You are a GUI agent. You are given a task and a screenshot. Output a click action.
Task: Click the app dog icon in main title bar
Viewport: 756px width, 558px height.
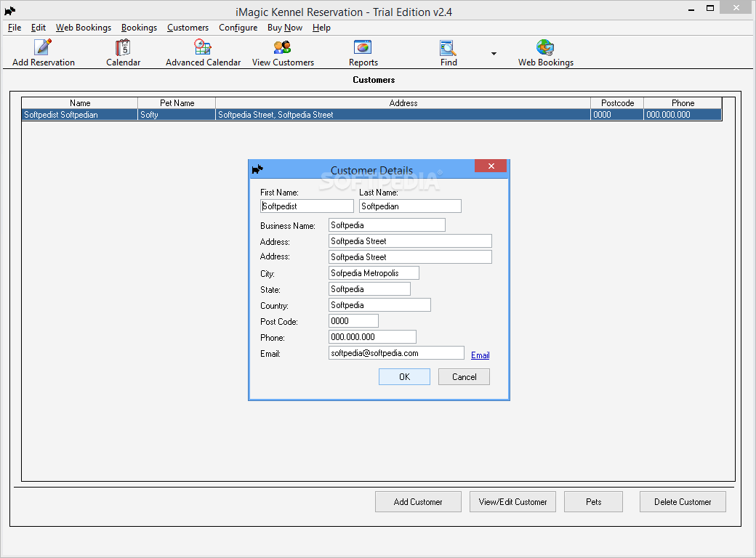(9, 11)
